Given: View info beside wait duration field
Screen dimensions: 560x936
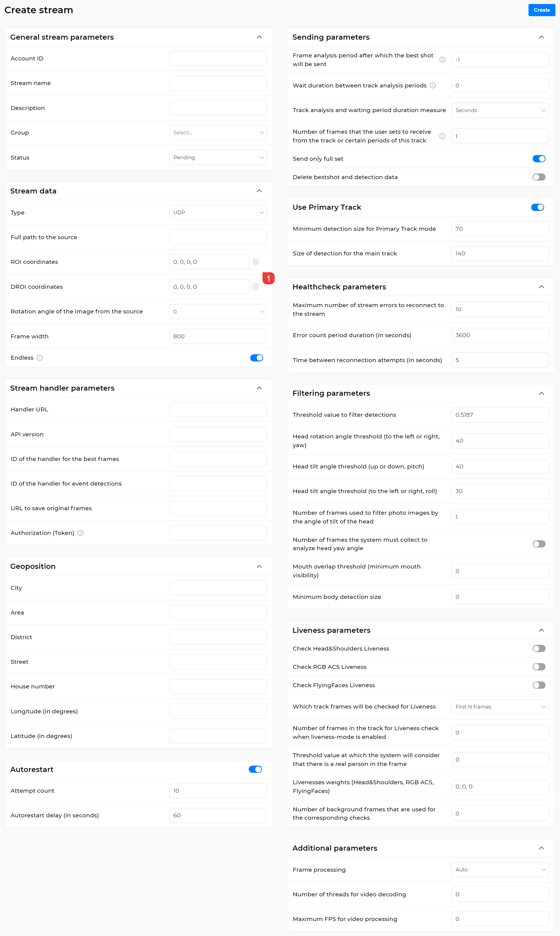Looking at the screenshot, I should (432, 85).
